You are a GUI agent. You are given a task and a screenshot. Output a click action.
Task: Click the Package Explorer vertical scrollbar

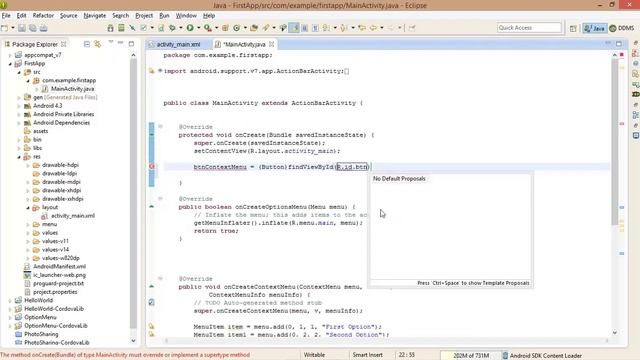click(x=133, y=193)
